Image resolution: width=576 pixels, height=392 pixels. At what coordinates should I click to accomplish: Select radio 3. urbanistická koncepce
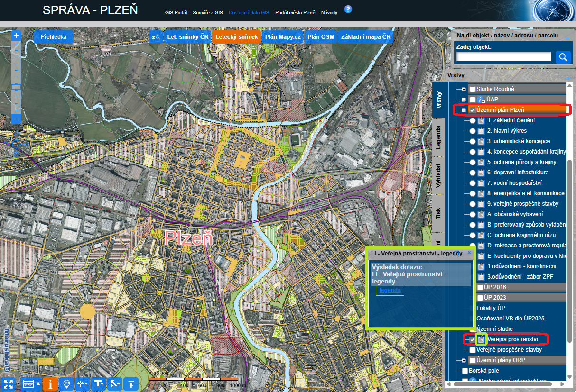click(473, 141)
